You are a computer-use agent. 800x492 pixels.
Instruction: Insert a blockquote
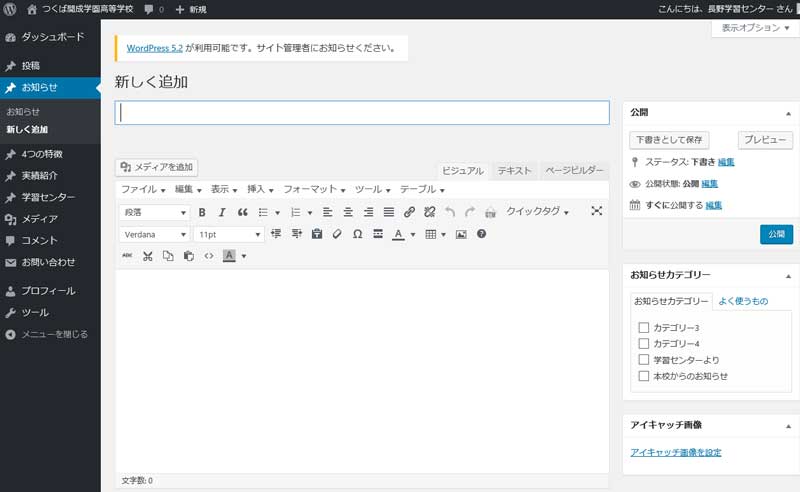pyautogui.click(x=242, y=212)
